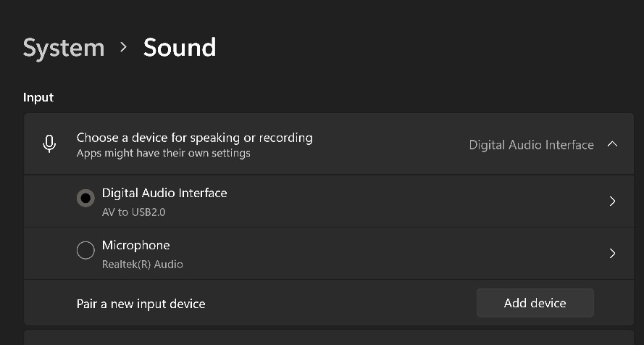This screenshot has width=644, height=345.
Task: Click the Digital Audio Interface device name
Action: (164, 193)
